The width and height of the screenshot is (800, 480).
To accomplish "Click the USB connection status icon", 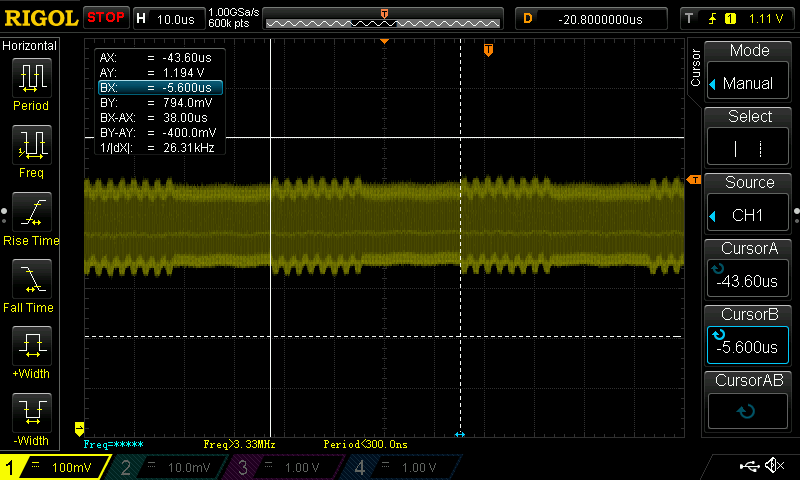I will [x=749, y=465].
